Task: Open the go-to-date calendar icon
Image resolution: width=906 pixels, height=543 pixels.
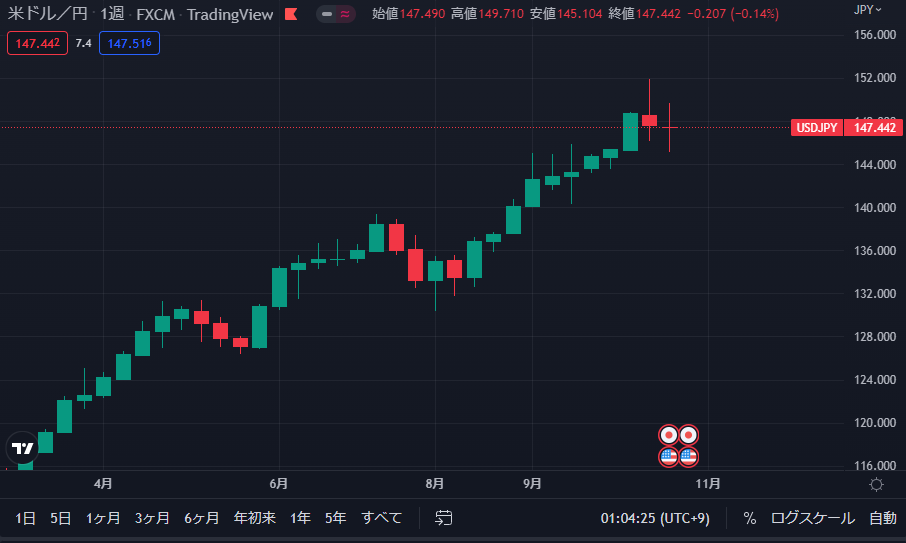Action: pyautogui.click(x=444, y=518)
